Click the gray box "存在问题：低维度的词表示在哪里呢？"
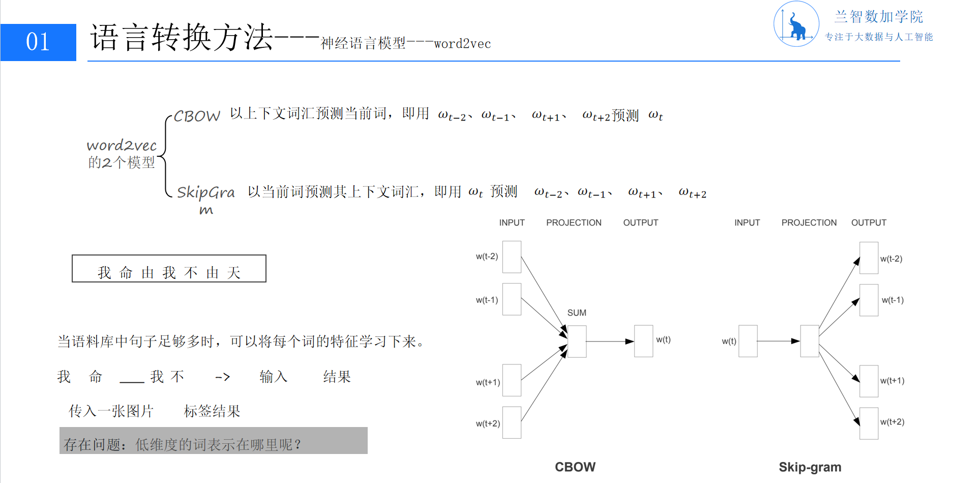Viewport: 980px width, 483px height. coord(214,441)
